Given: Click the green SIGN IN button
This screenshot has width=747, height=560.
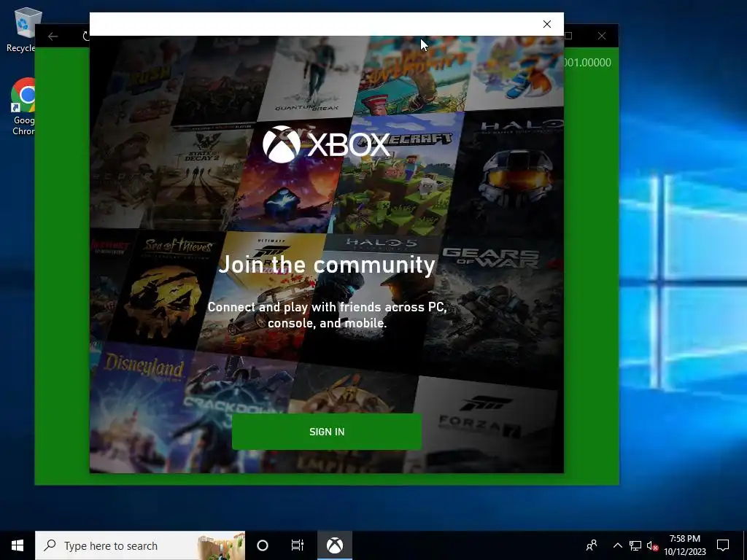Looking at the screenshot, I should coord(326,432).
